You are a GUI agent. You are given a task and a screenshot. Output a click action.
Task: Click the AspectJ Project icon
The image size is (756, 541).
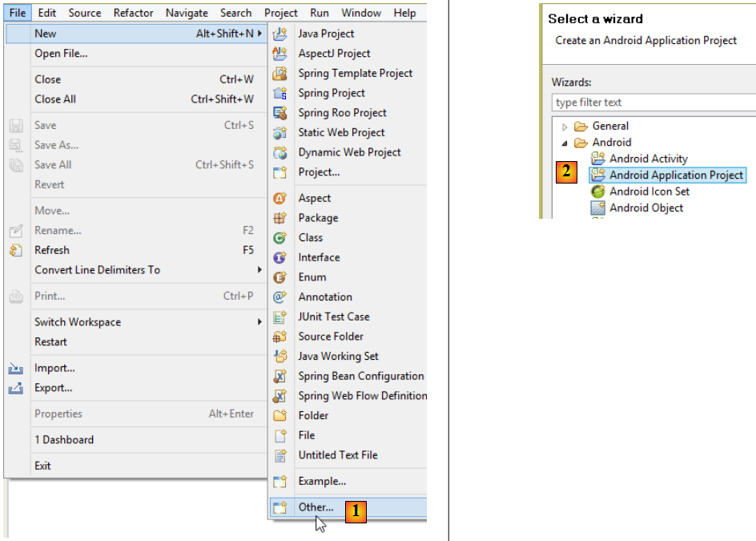(279, 54)
